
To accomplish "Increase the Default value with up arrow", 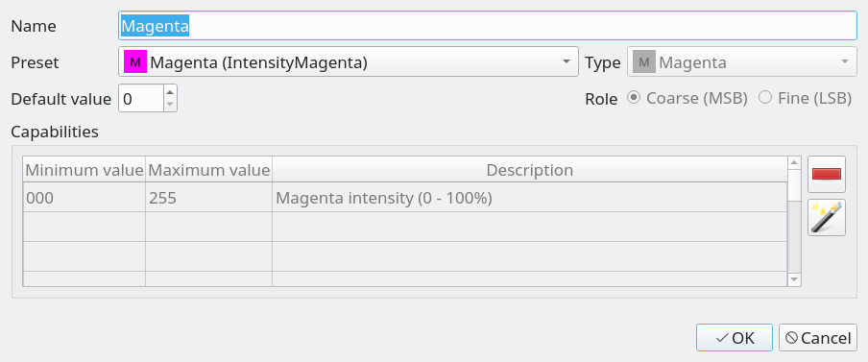I will click(170, 92).
